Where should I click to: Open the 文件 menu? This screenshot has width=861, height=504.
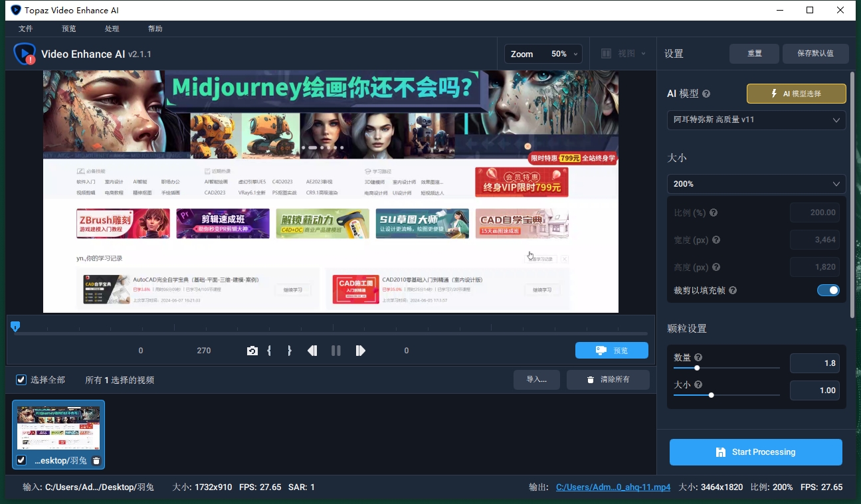click(26, 29)
